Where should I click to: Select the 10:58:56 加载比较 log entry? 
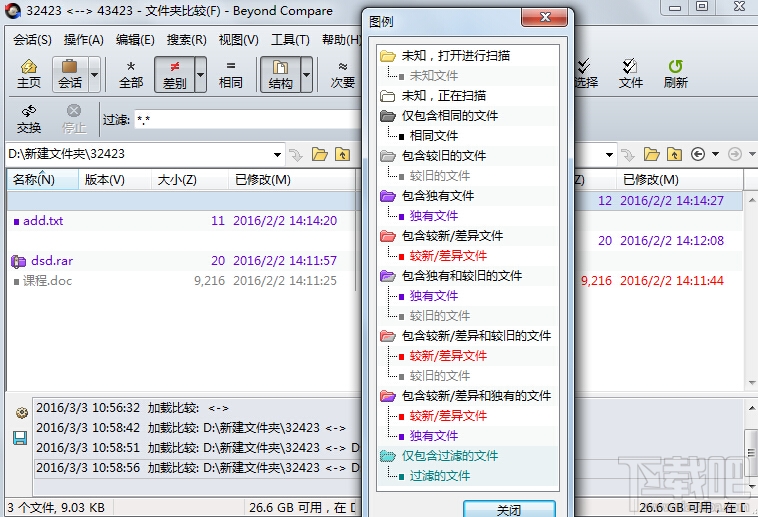click(x=198, y=468)
